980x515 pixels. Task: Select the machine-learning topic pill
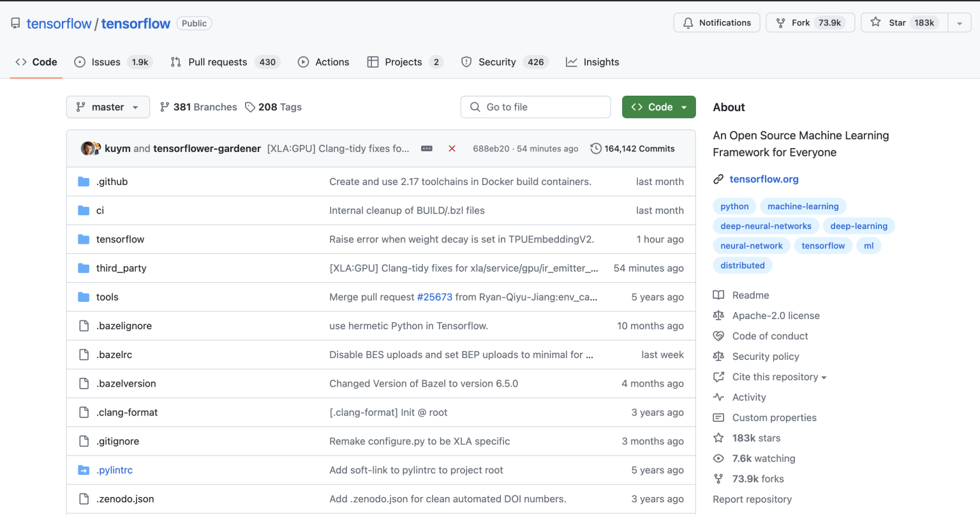[803, 206]
